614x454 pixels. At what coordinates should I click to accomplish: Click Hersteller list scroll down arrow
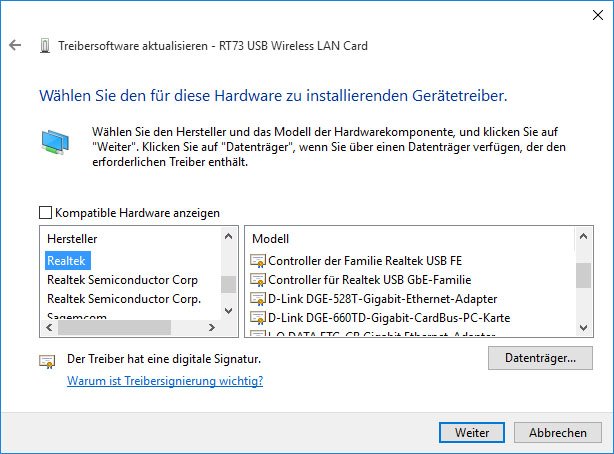[229, 311]
